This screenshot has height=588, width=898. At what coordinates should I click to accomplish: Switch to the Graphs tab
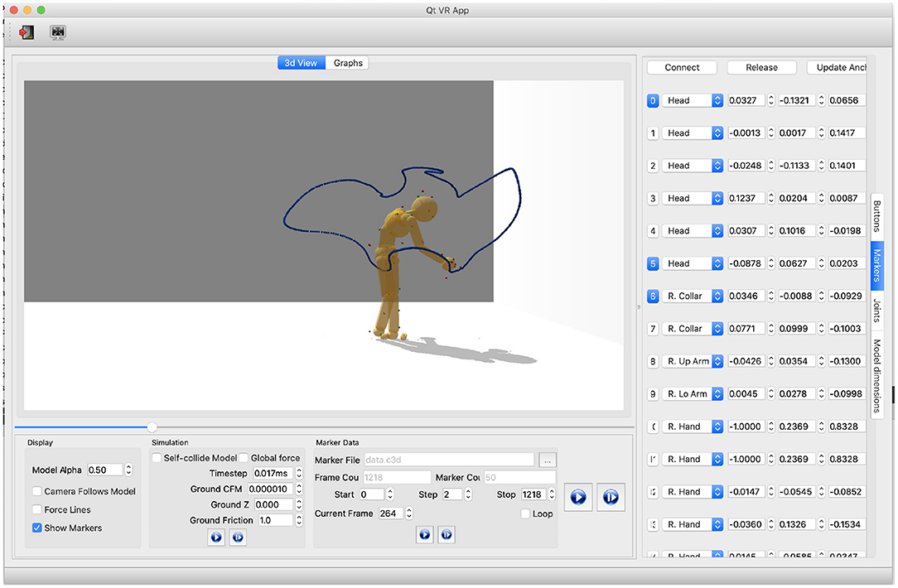(x=348, y=63)
